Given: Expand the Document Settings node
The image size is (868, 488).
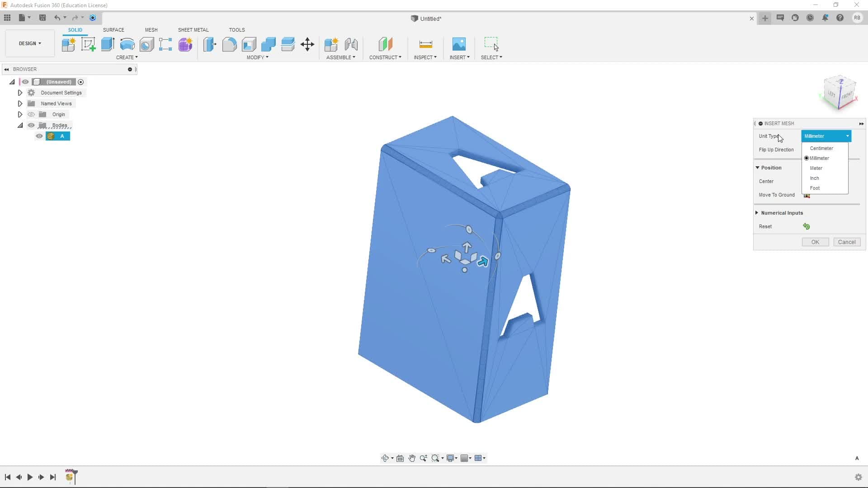Looking at the screenshot, I should pos(20,93).
